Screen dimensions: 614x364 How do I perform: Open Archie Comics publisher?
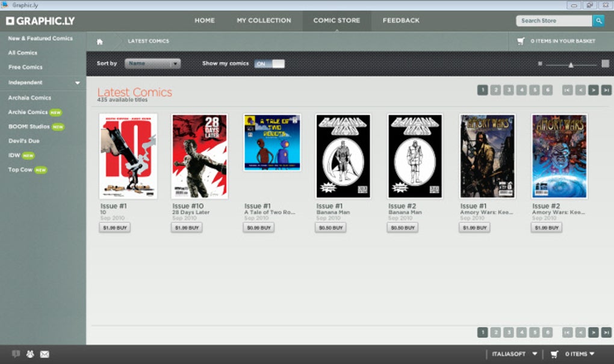click(28, 113)
